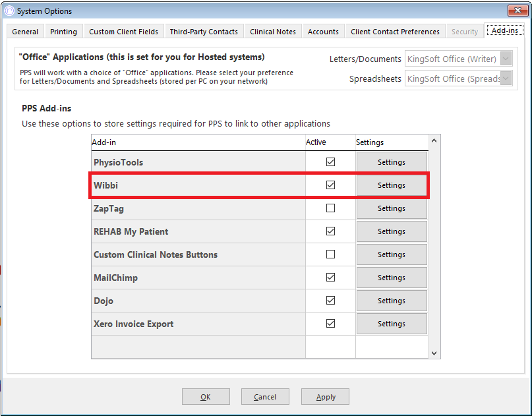Viewport: 532px width, 416px height.
Task: Click the add-in list scroll up arrow
Action: 434,140
